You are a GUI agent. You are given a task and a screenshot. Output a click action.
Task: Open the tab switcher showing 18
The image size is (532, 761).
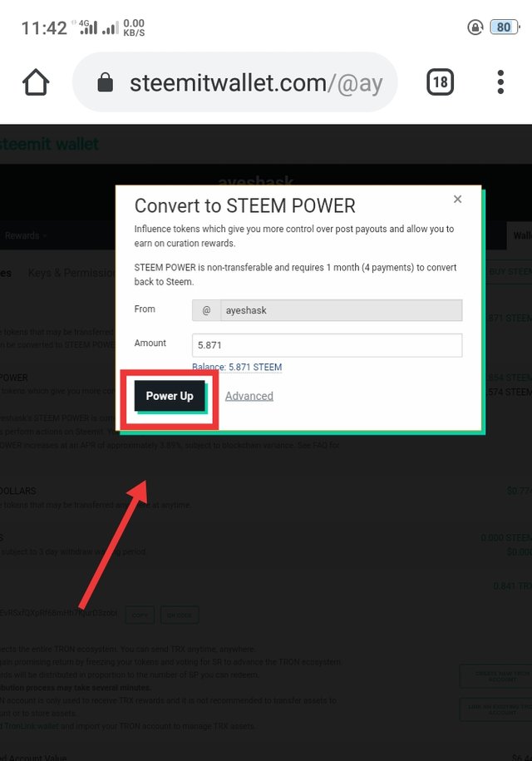coord(440,82)
